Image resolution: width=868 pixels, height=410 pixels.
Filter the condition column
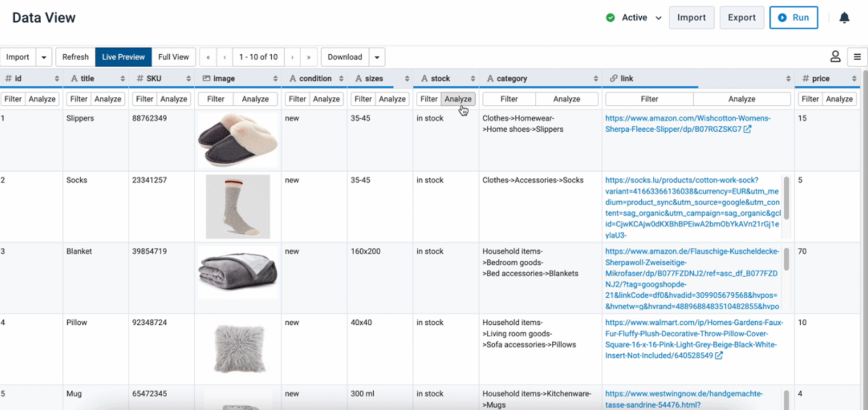pyautogui.click(x=297, y=99)
